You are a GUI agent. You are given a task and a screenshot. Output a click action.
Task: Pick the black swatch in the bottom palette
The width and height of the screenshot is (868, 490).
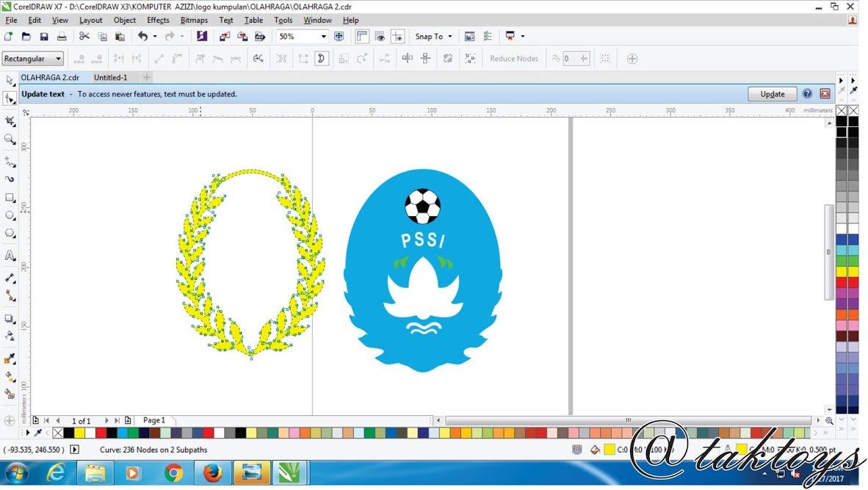coord(68,433)
